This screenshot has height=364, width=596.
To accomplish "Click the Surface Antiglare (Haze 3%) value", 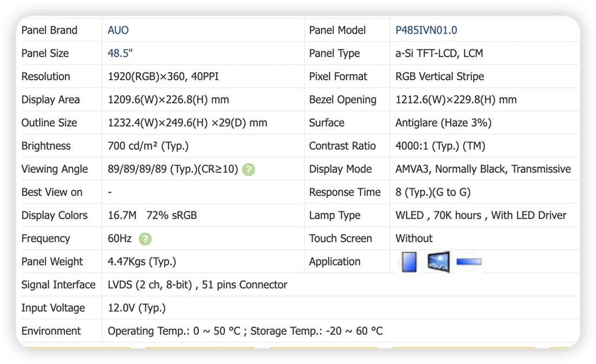I will click(x=443, y=123).
